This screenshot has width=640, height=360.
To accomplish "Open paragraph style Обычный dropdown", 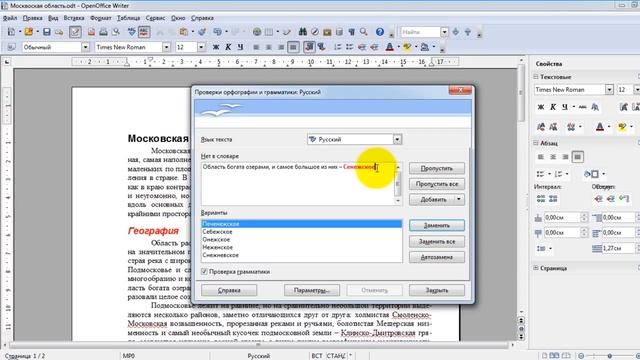I will tap(85, 47).
